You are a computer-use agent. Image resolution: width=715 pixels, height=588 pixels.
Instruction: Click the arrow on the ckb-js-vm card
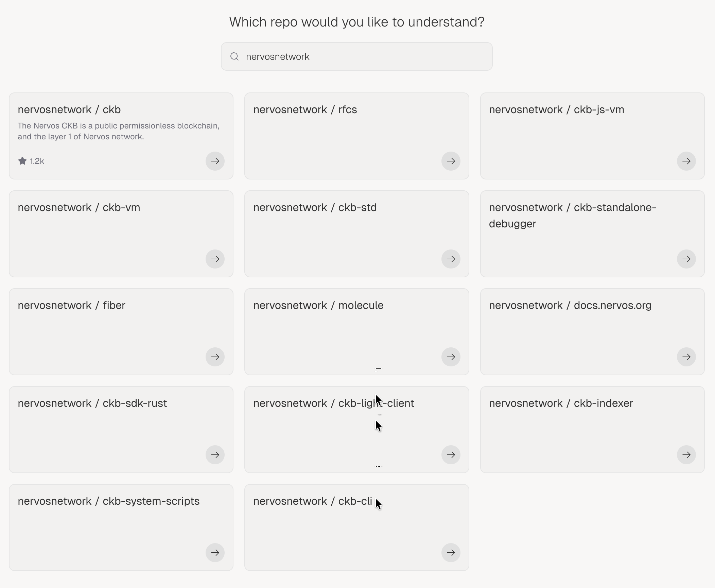click(686, 161)
